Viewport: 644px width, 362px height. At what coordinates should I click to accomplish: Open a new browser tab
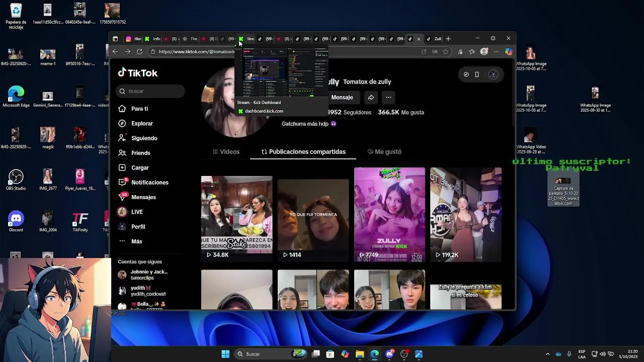[x=448, y=39]
